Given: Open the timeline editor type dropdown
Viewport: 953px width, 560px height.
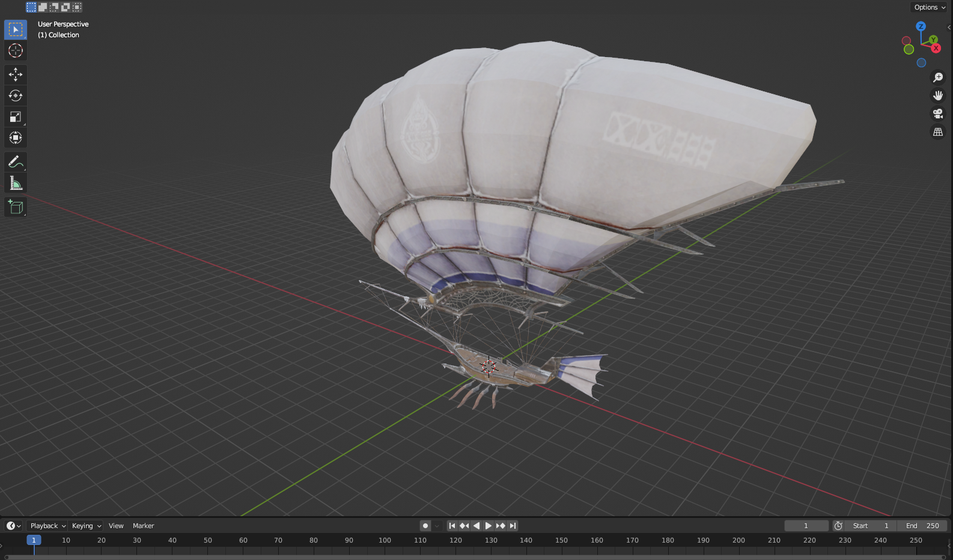Looking at the screenshot, I should point(13,526).
